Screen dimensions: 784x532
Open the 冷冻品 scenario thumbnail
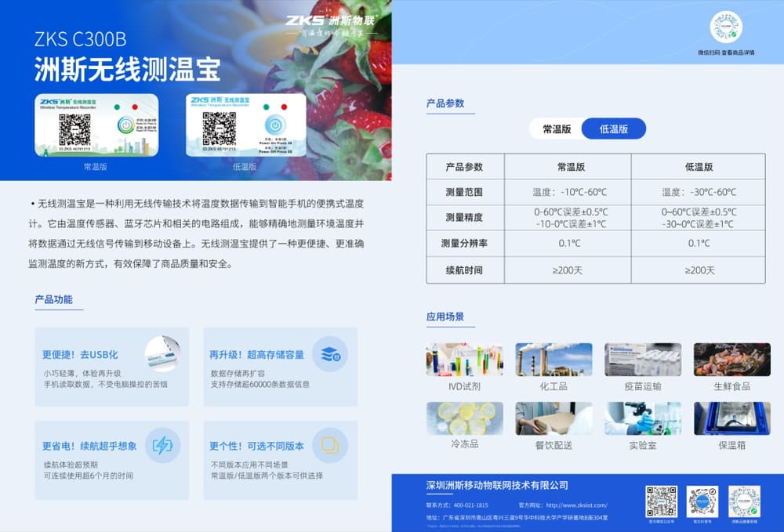[x=464, y=418]
